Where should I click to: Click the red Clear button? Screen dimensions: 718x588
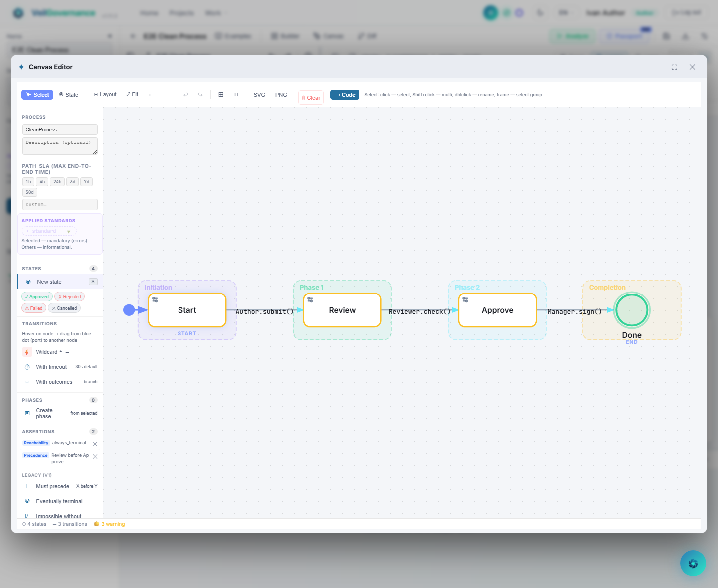click(311, 98)
